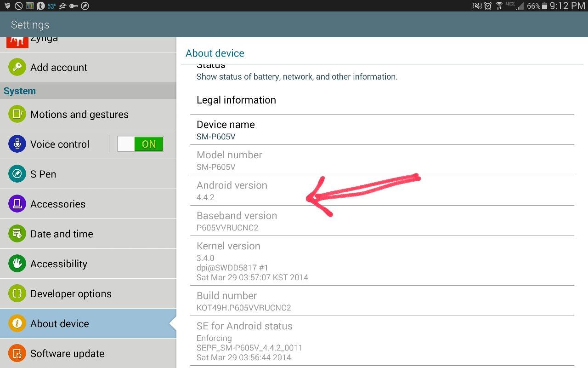Tap the Voice control microphone icon
Image resolution: width=588 pixels, height=368 pixels.
[17, 144]
